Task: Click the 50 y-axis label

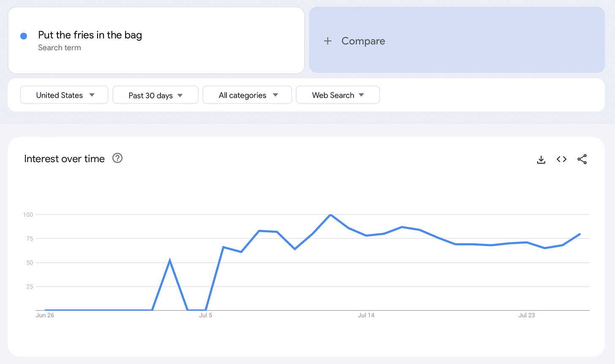Action: 30,263
